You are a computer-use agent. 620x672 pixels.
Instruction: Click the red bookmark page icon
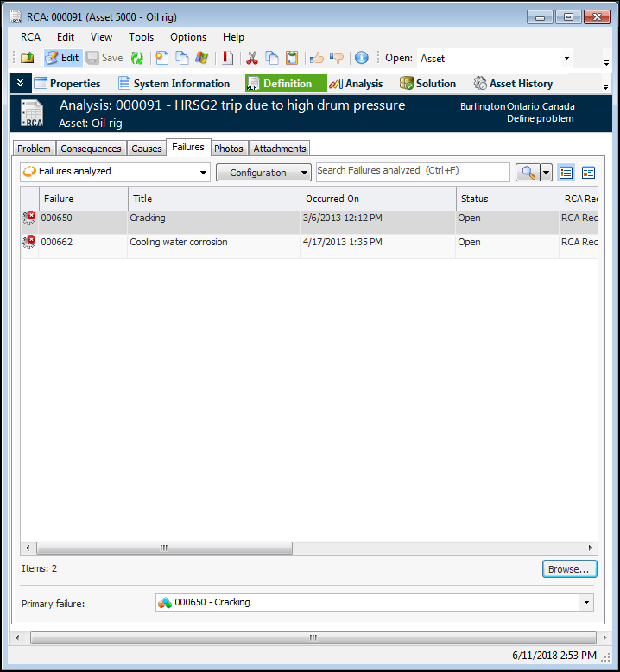click(227, 58)
